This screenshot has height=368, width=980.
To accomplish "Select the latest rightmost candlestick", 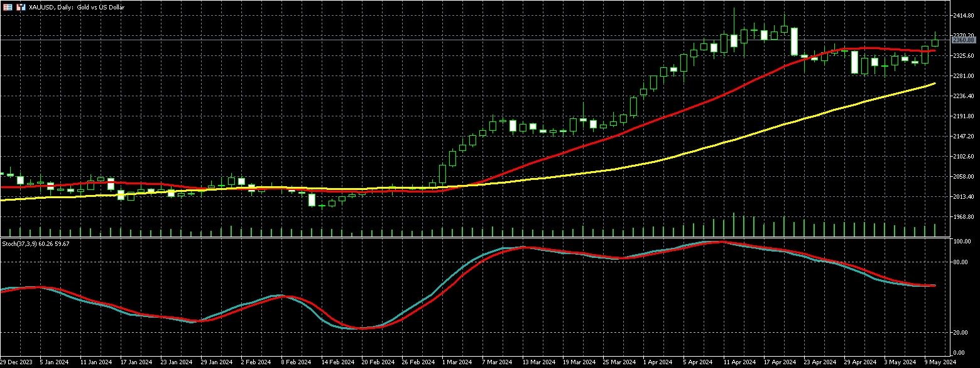I will [x=935, y=42].
